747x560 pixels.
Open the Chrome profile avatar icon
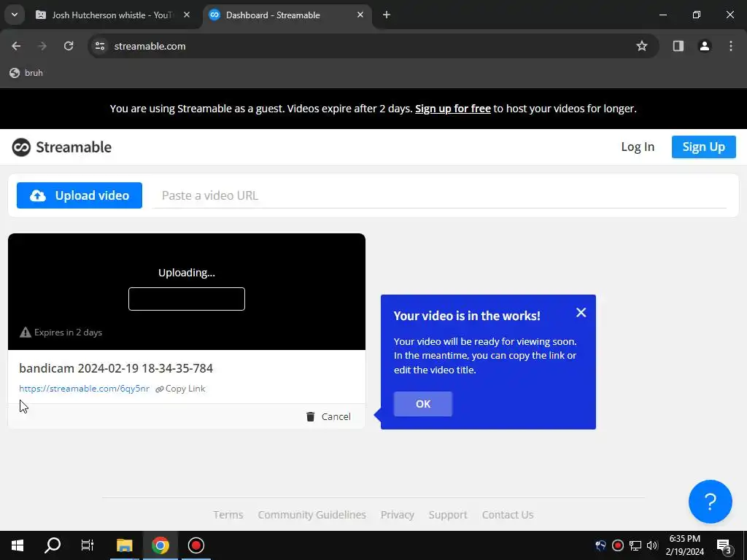click(x=704, y=46)
